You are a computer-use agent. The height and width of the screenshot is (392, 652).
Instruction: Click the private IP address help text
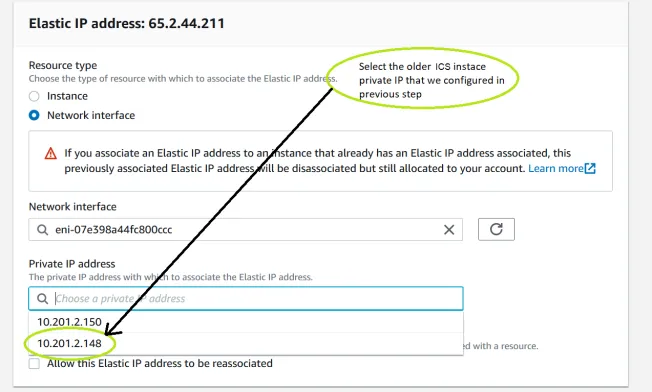point(170,277)
